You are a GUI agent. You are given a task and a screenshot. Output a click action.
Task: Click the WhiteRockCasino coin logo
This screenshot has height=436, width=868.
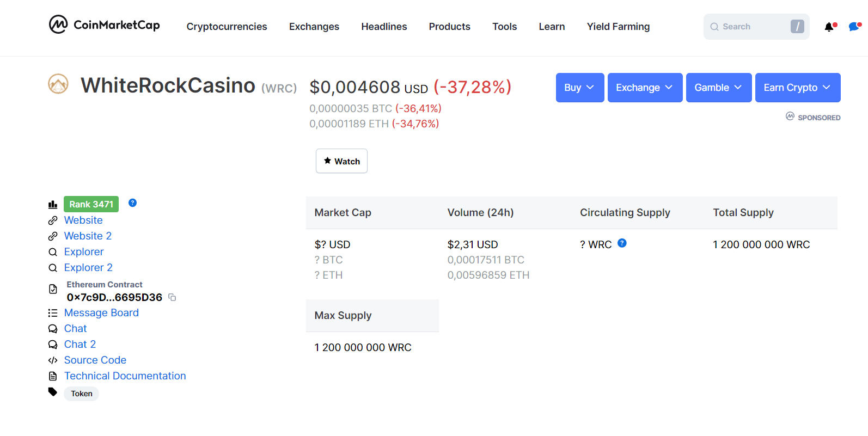pyautogui.click(x=58, y=84)
